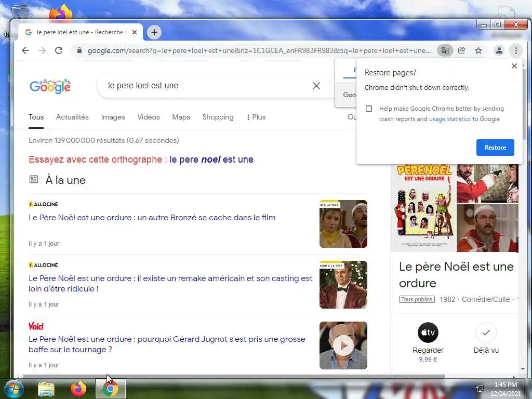Enable sending crash reports checkbox

pos(369,109)
